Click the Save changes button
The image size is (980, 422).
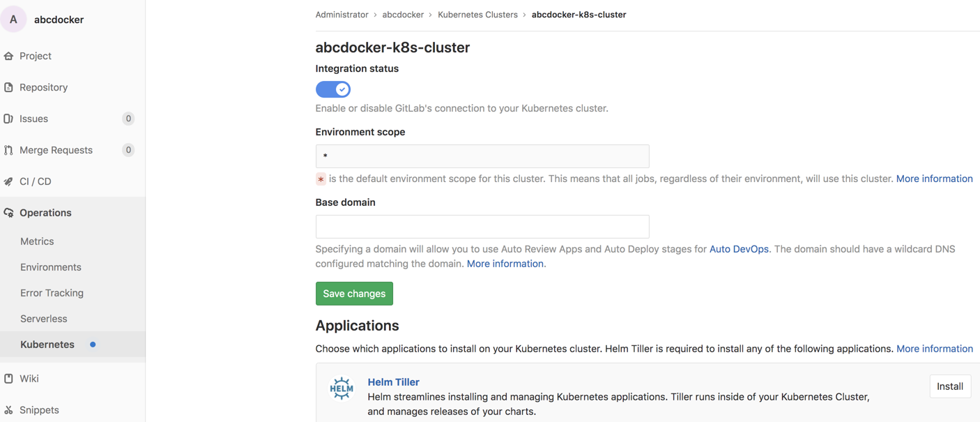tap(354, 294)
